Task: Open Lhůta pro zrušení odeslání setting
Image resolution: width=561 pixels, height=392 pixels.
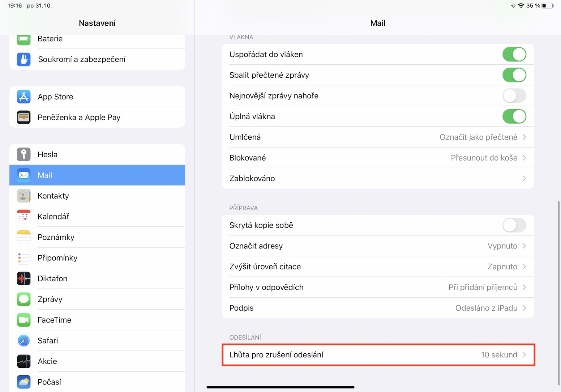Action: (x=378, y=355)
